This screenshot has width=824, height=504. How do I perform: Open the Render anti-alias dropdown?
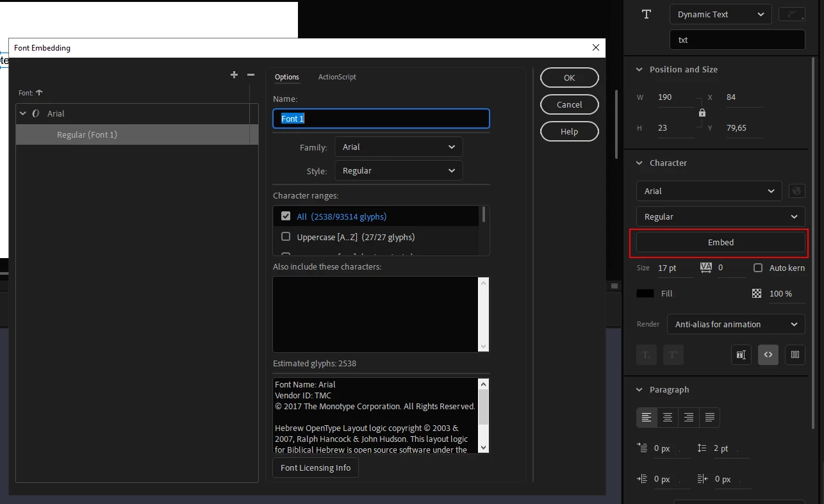point(736,324)
